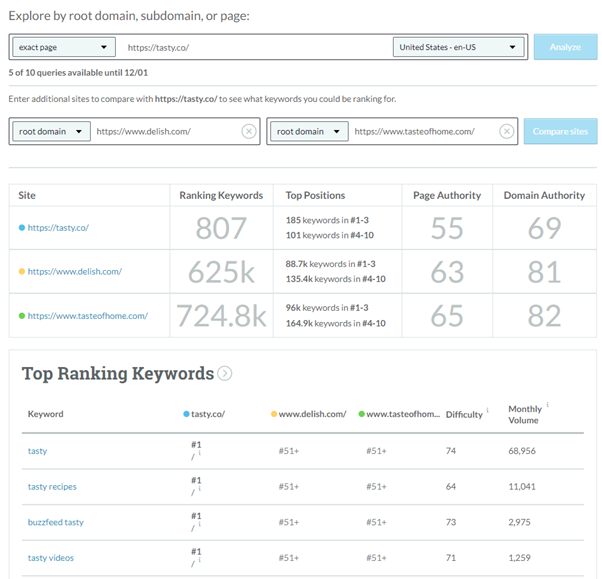Click info icon in the tasty keyword row

click(200, 453)
